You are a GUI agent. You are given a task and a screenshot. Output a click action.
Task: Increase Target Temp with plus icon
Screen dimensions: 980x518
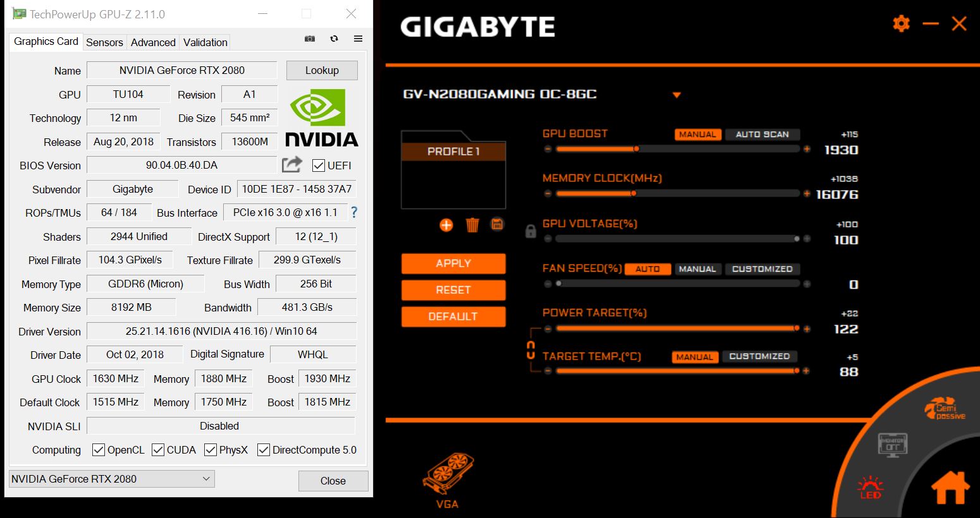(806, 371)
